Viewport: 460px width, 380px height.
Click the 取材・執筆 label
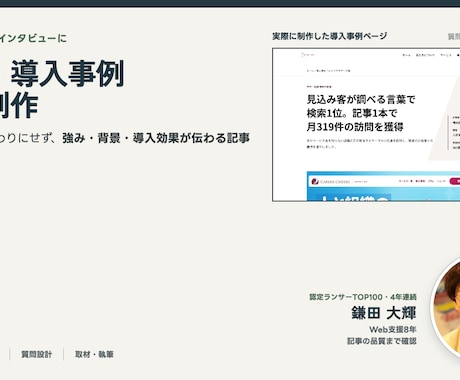tap(94, 354)
